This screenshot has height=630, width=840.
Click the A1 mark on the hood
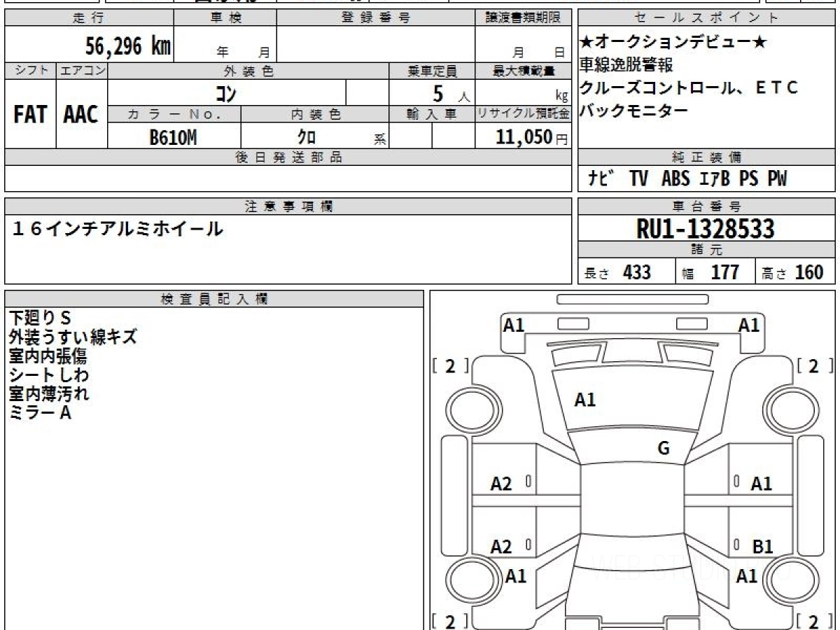[584, 400]
